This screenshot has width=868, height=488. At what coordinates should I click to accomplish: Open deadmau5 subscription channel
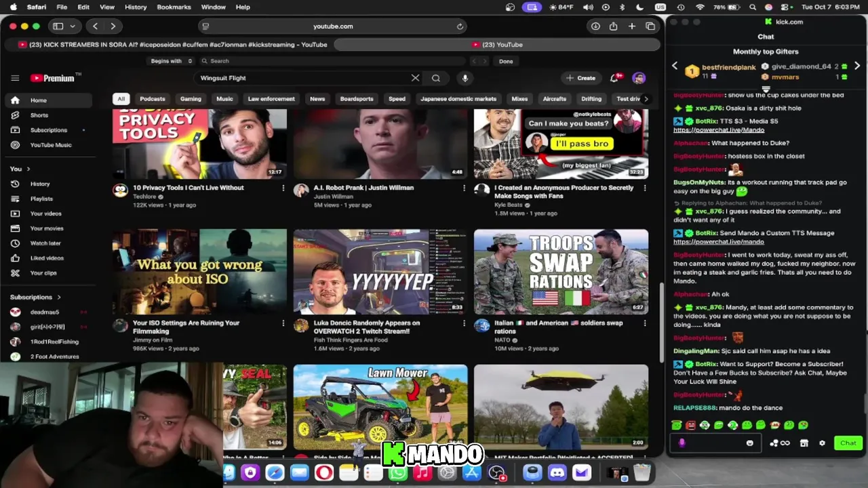pyautogui.click(x=45, y=312)
